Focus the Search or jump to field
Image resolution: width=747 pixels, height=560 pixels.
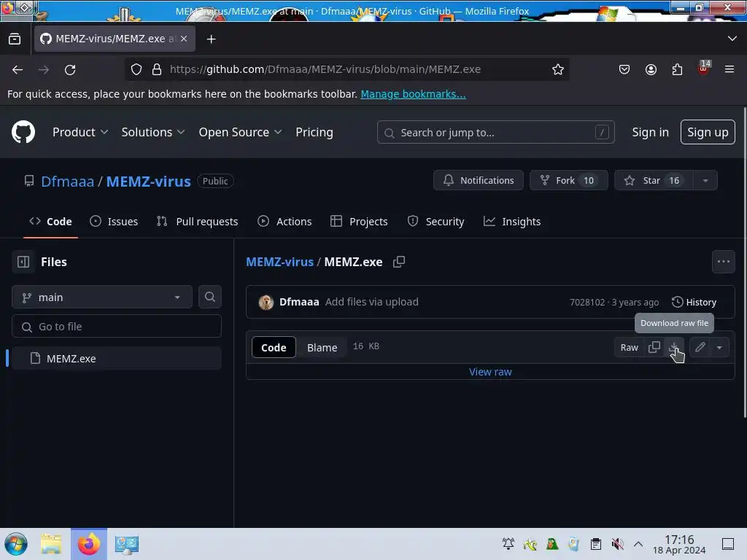pyautogui.click(x=495, y=133)
